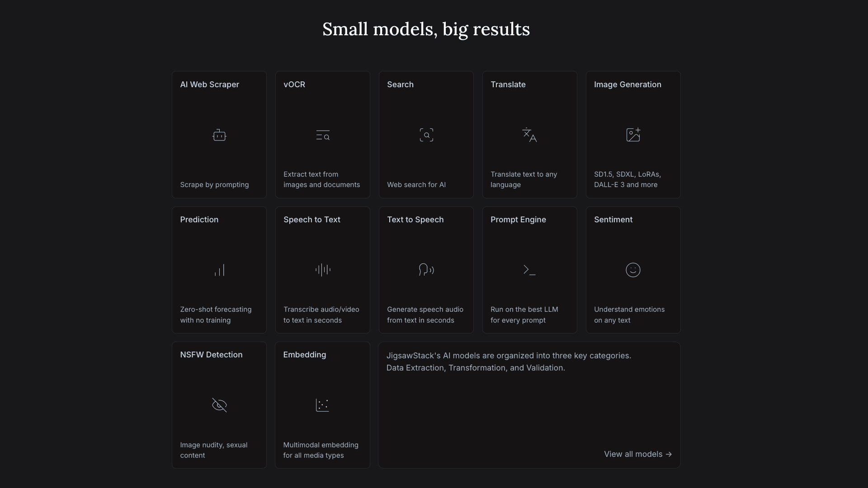Screen dimensions: 868x488
Task: Open the View all models link
Action: (x=638, y=454)
